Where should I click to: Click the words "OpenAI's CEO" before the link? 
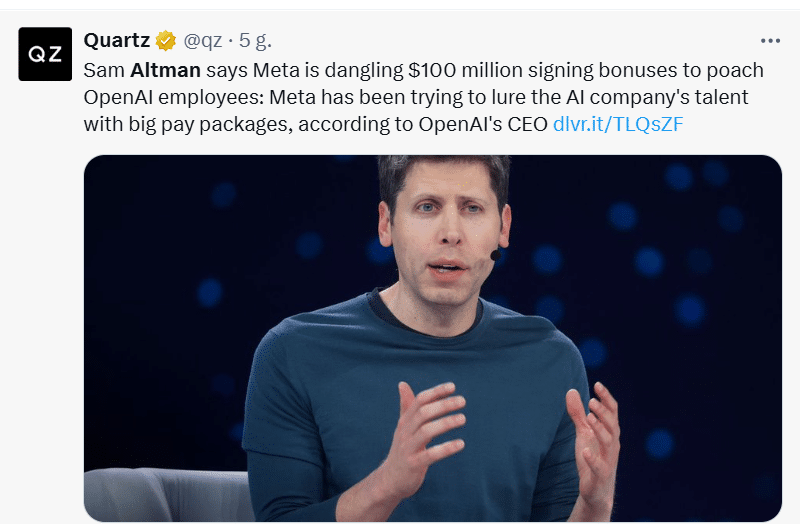483,124
